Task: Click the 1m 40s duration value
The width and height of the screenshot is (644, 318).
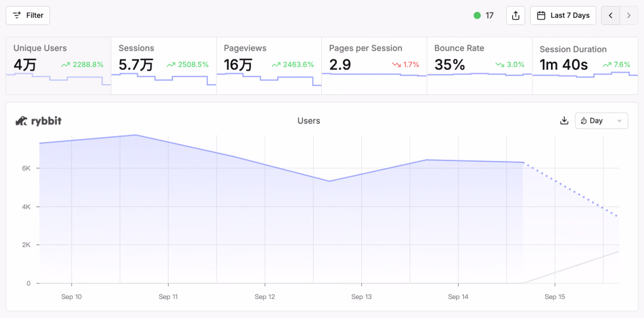Action: [565, 65]
